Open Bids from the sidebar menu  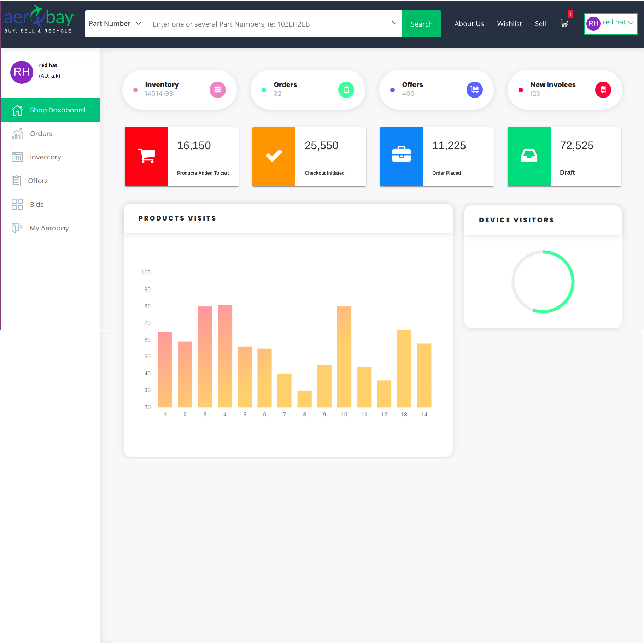point(36,204)
